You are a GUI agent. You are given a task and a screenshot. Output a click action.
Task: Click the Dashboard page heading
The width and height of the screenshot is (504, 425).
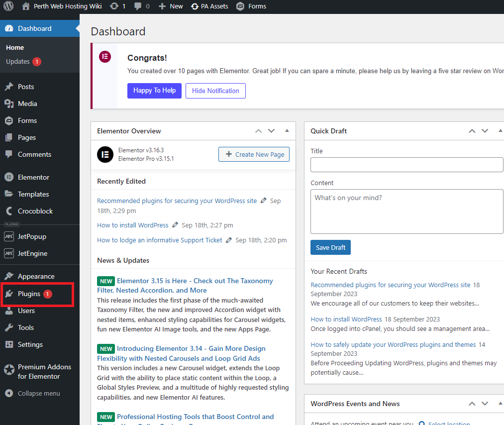click(118, 31)
